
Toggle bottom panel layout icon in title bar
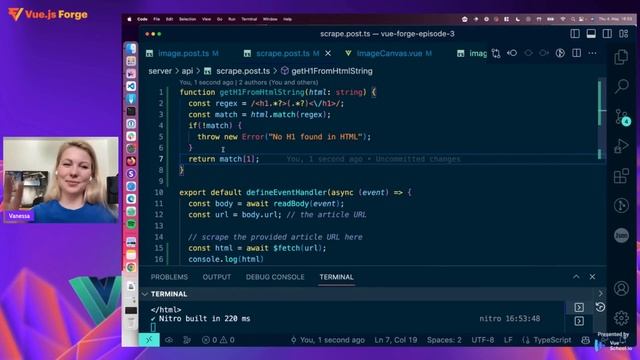click(591, 34)
